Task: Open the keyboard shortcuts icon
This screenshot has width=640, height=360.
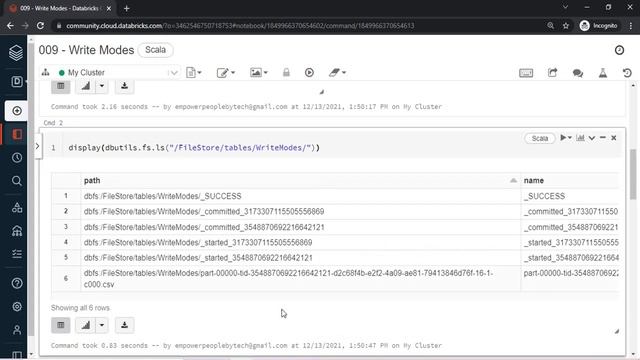Action: point(526,73)
